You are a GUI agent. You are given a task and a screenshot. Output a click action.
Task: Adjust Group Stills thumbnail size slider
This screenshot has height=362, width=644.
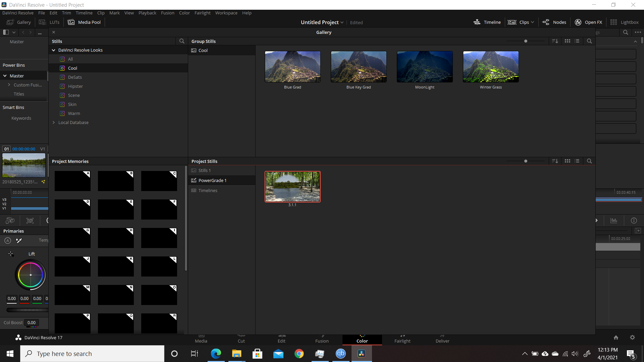coord(526,41)
